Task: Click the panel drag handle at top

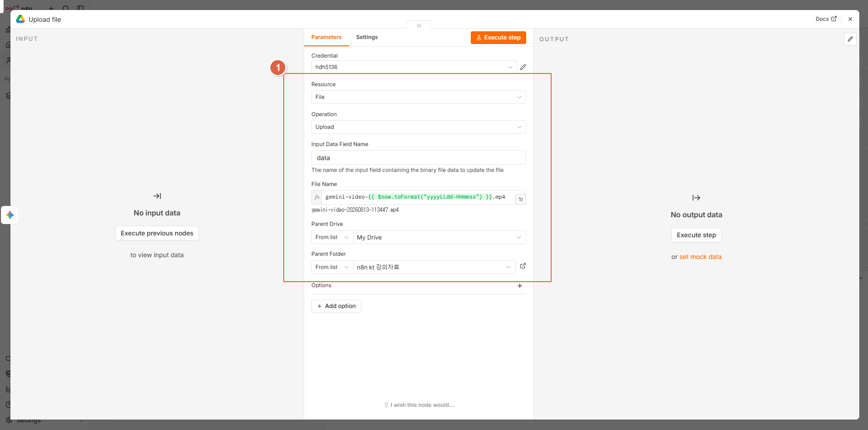Action: pos(419,25)
